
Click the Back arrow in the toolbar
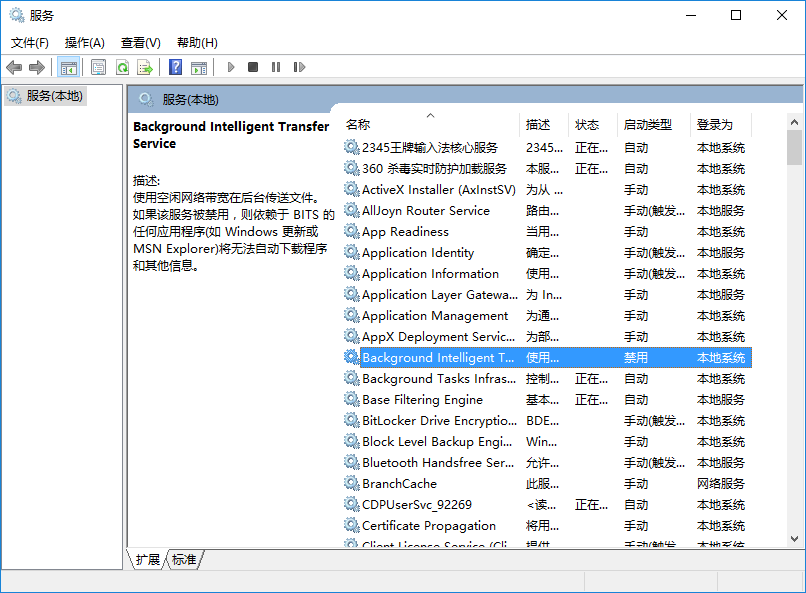click(14, 67)
